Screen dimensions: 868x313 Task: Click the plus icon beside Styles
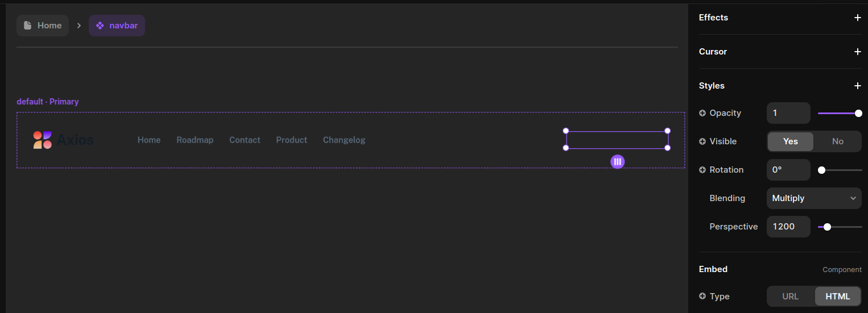point(857,86)
